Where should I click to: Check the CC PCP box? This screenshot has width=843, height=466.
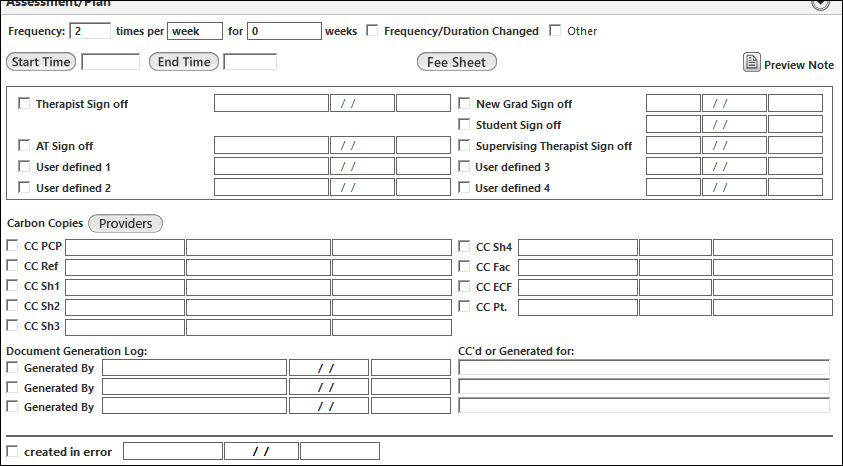(12, 245)
